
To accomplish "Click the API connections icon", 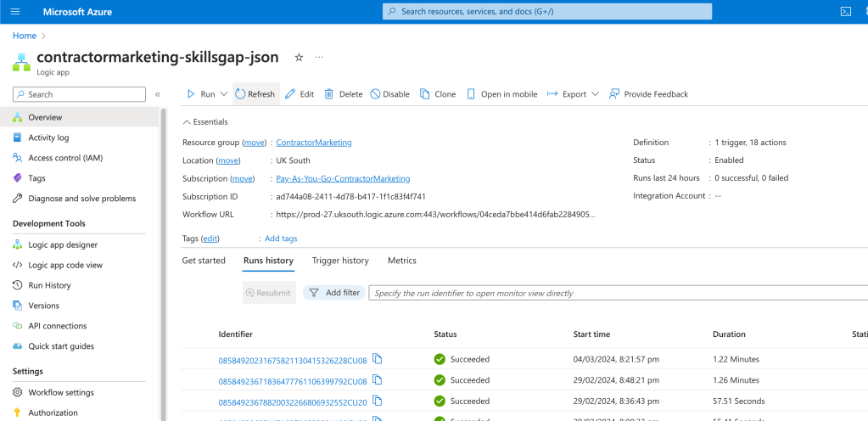I will [x=18, y=326].
